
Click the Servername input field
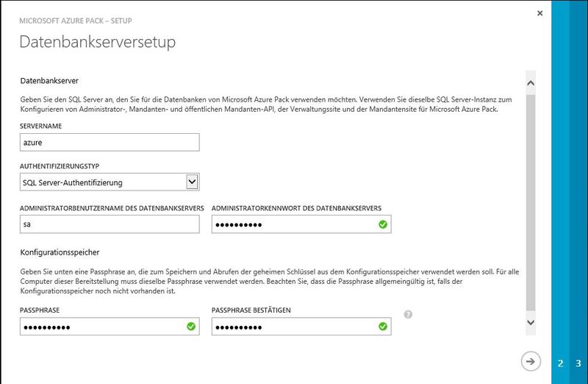click(x=110, y=142)
